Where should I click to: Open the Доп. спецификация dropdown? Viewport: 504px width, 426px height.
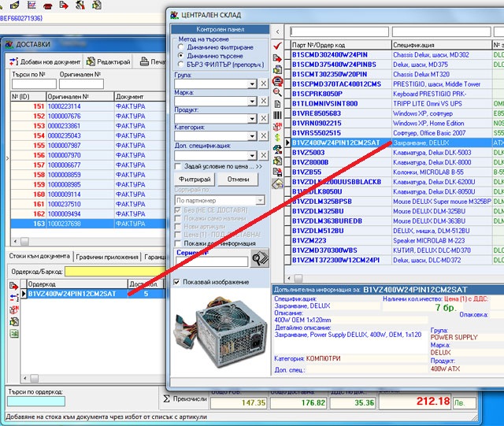(x=252, y=156)
